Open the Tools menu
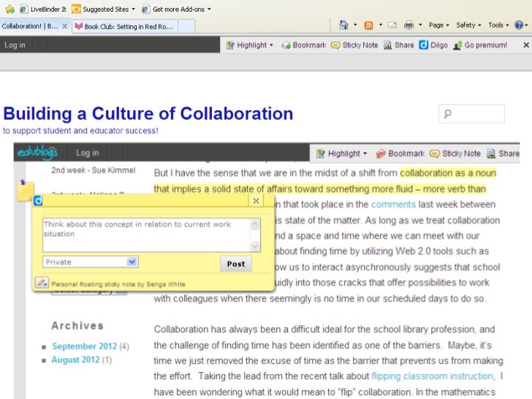Viewport: 532px width, 399px height. [x=499, y=25]
